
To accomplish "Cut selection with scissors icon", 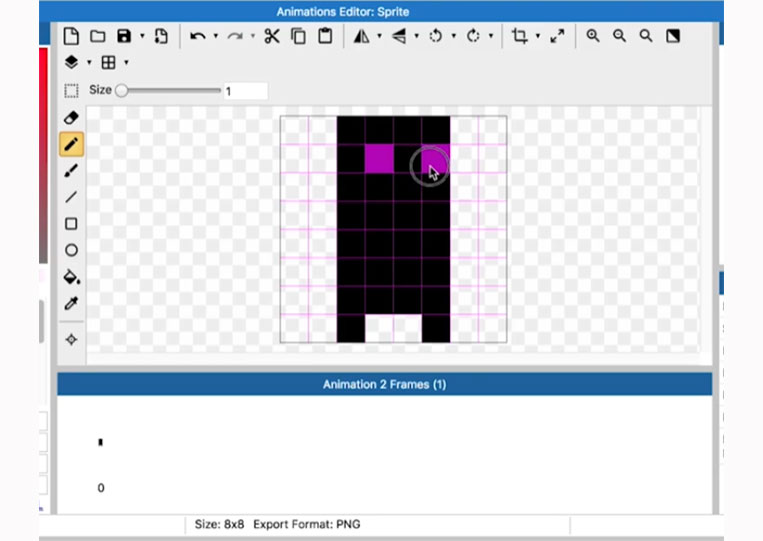I will pos(272,36).
